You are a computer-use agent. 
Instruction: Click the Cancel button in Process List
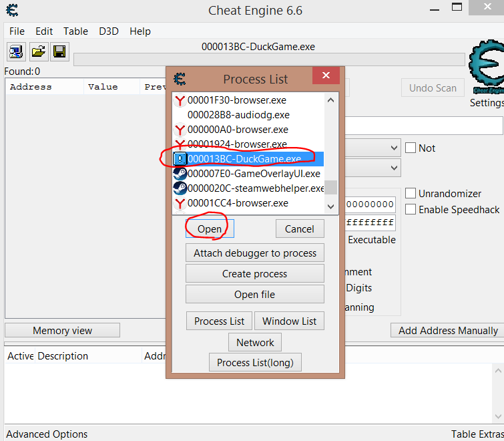point(300,229)
